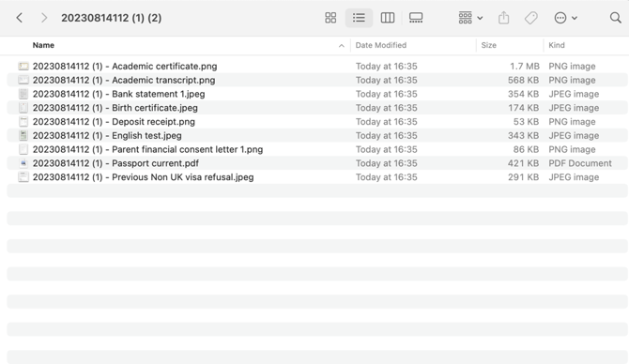The image size is (629, 364).
Task: Select Bank statement 1.jpeg file icon
Action: 23,94
